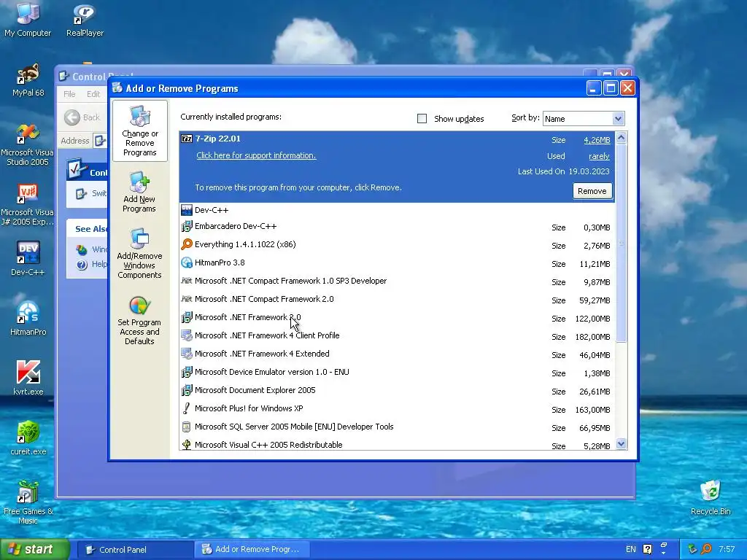
Task: Click the Everything 1.4.1.1022 magnifier icon
Action: click(187, 244)
